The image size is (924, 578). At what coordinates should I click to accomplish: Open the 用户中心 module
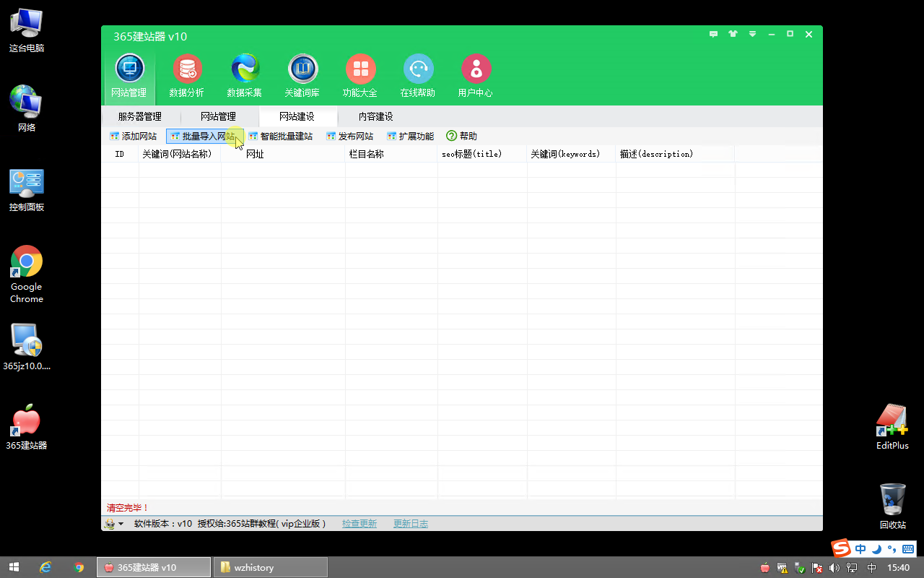tap(476, 76)
